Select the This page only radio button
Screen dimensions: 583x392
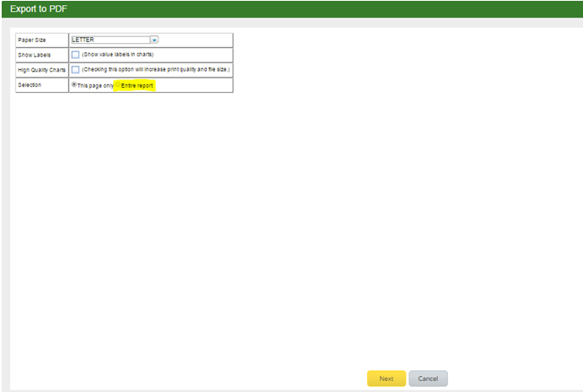(x=74, y=84)
